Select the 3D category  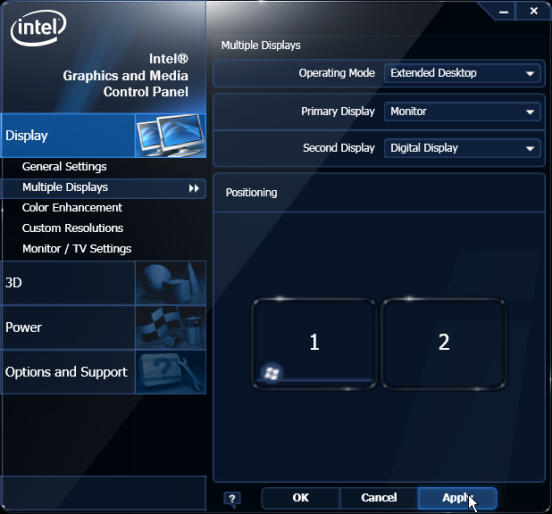(x=103, y=283)
